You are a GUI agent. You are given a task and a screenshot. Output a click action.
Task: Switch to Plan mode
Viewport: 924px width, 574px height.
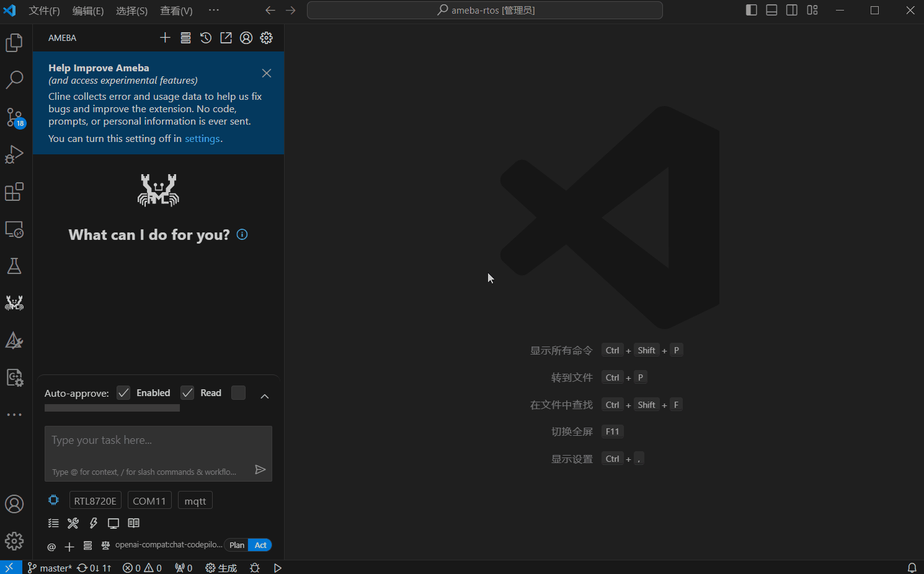[x=236, y=545]
